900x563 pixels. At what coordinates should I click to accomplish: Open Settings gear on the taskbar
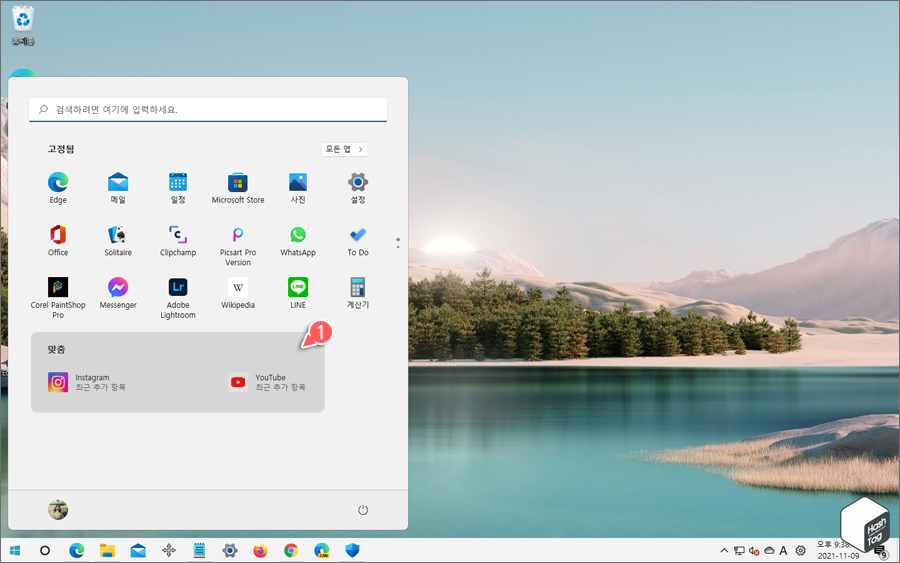(x=230, y=551)
